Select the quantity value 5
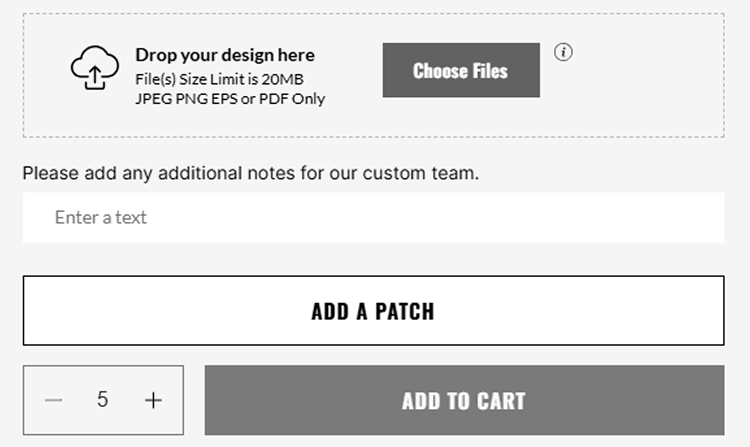 coord(102,400)
